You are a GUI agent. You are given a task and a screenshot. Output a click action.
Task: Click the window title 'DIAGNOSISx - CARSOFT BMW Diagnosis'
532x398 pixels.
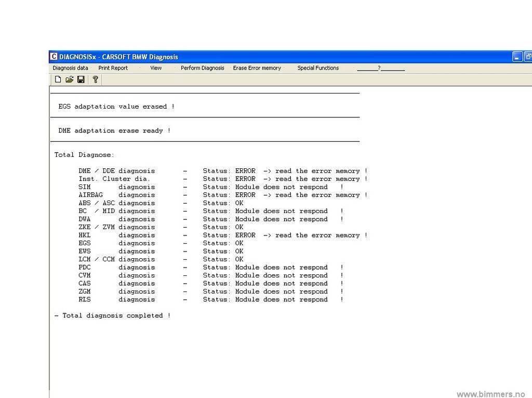pyautogui.click(x=118, y=57)
